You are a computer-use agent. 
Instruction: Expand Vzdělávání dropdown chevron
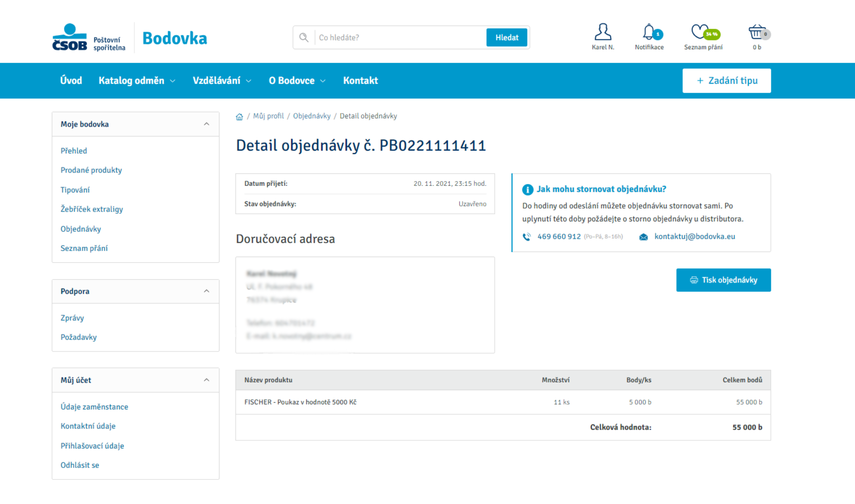[248, 81]
